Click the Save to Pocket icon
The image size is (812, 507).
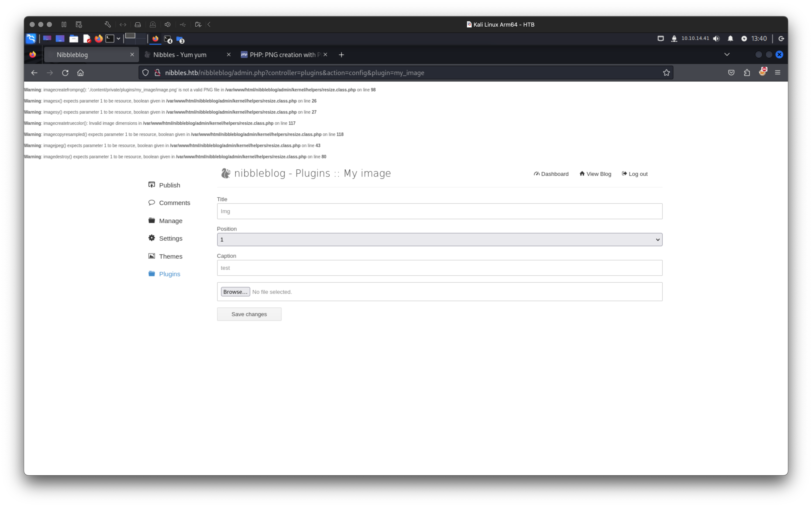pyautogui.click(x=731, y=73)
